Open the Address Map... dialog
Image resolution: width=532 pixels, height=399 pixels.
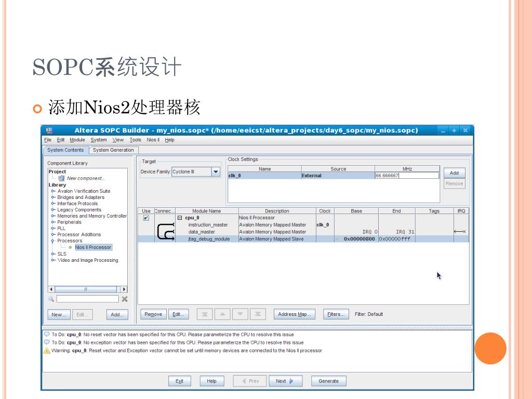pos(295,314)
